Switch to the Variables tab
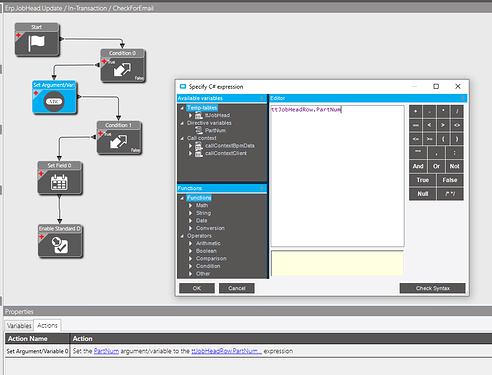492x375 pixels. [x=19, y=326]
